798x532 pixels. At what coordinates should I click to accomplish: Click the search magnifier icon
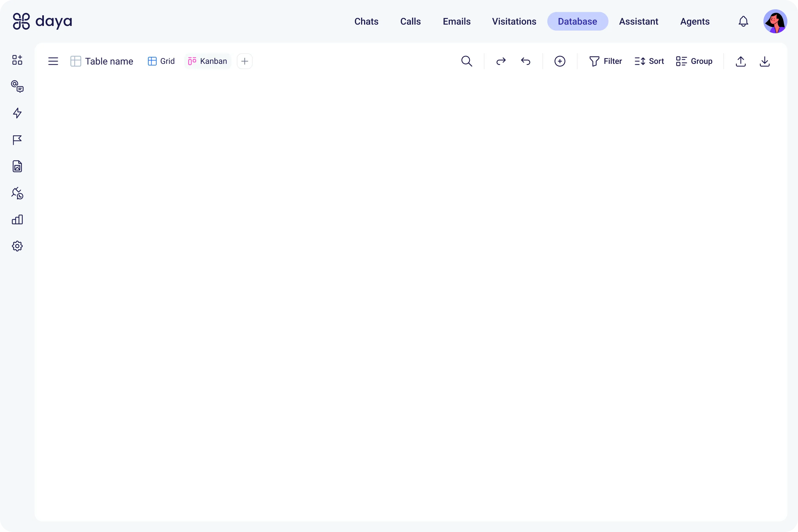pyautogui.click(x=466, y=62)
